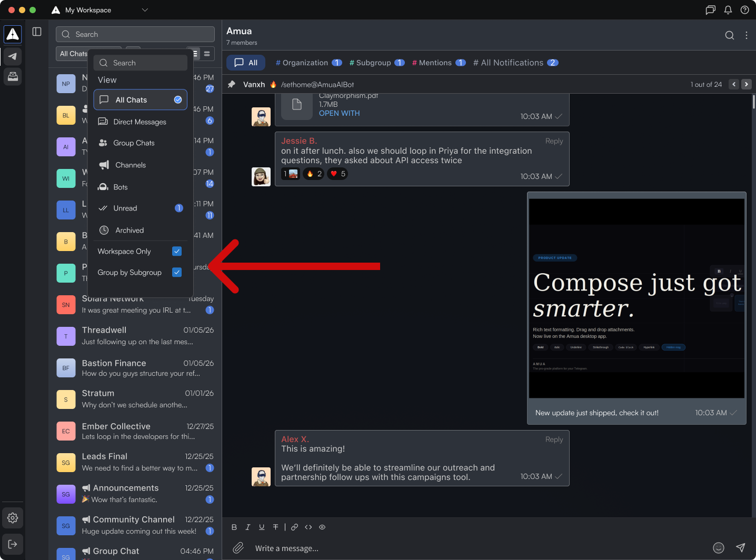Open the Telegram paper-plane sidebar icon

[13, 56]
